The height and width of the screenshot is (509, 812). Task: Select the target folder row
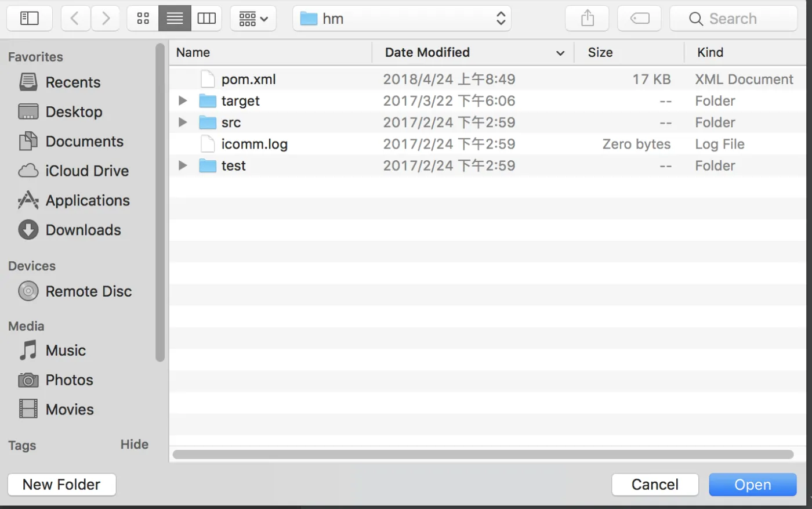[487, 101]
